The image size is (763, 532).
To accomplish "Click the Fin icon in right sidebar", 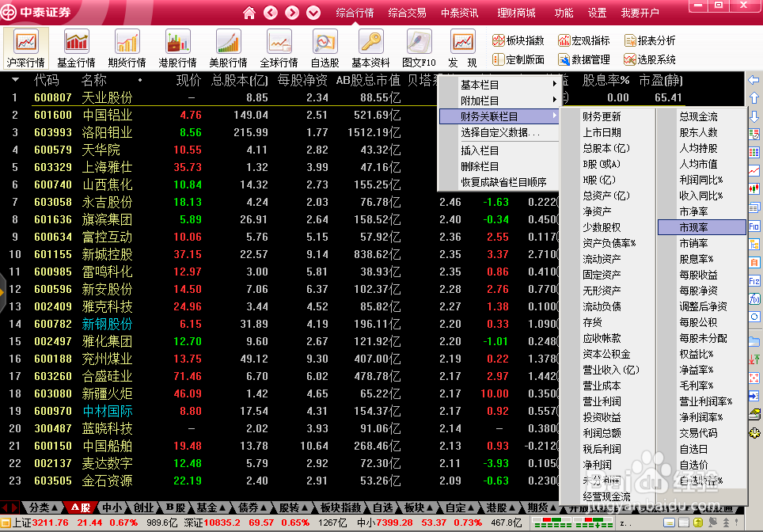I will tap(754, 226).
